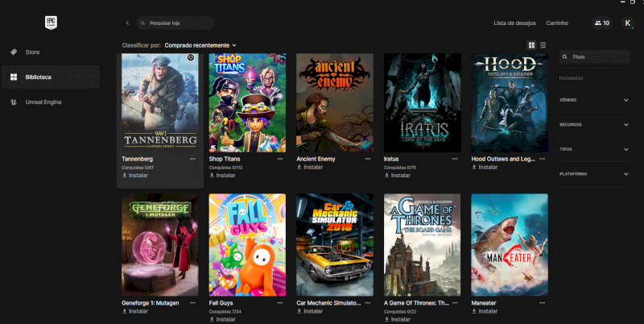Toggle the favorite heart icon on Tannenberg

[x=191, y=57]
